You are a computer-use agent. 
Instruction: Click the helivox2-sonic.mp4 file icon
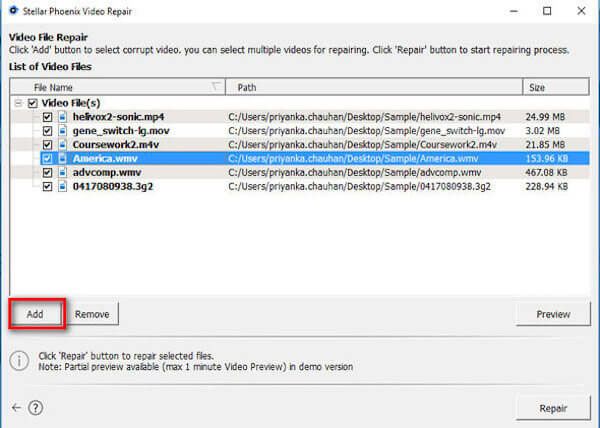(63, 117)
